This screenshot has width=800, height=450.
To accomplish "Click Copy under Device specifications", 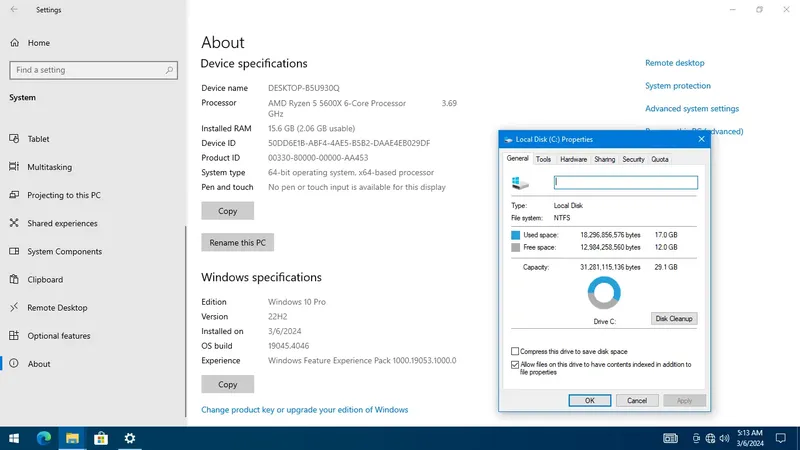I will pyautogui.click(x=228, y=211).
